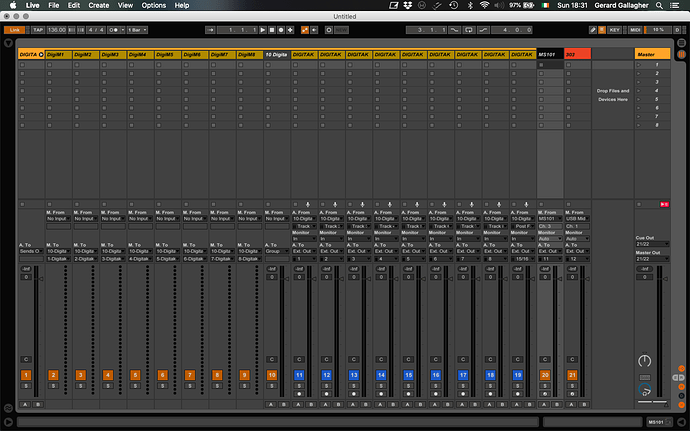Toggle the Punch-Out switch

click(483, 30)
